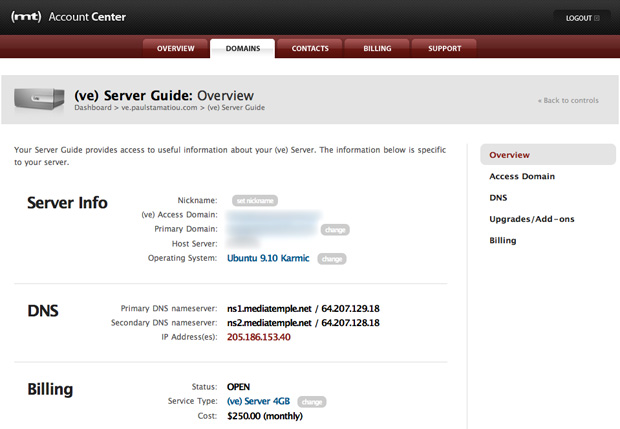Image resolution: width=620 pixels, height=429 pixels.
Task: Click the OPEN billing status
Action: 238,387
